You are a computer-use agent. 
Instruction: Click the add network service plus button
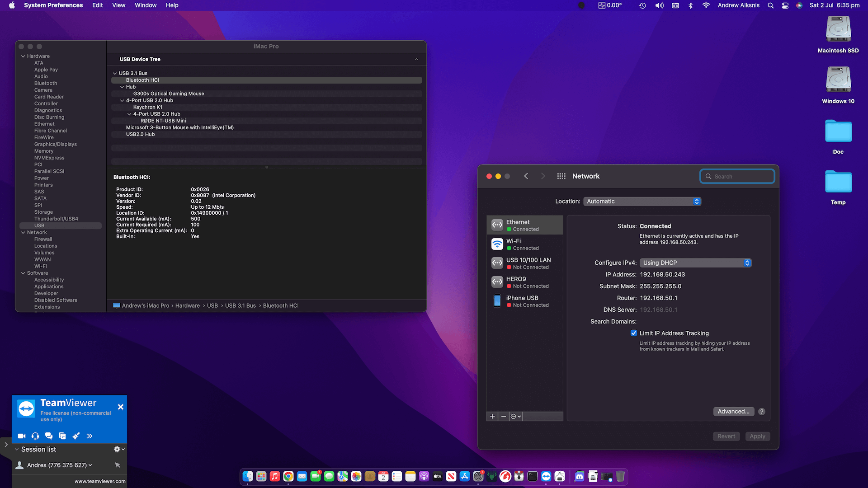(x=492, y=417)
